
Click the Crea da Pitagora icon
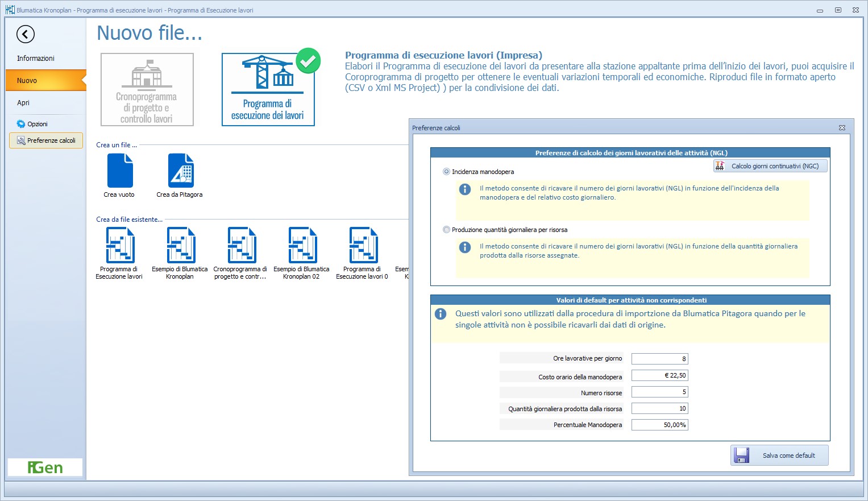click(x=180, y=171)
